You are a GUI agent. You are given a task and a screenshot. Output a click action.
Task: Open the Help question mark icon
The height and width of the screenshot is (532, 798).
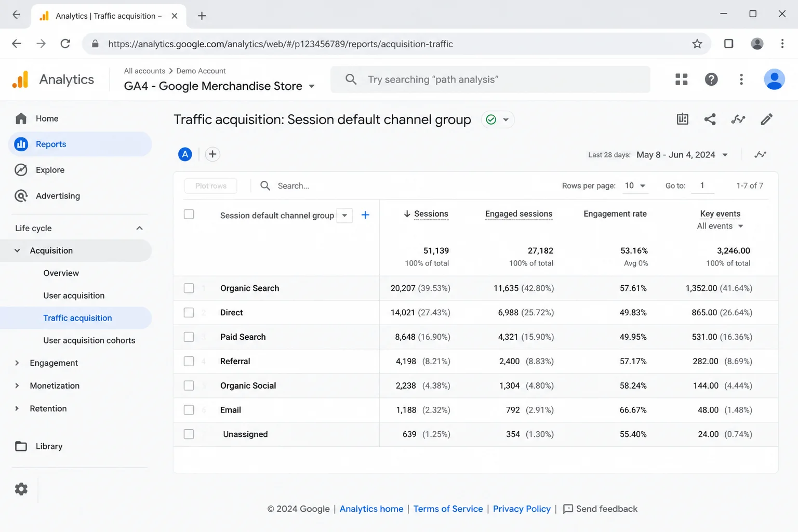coord(711,79)
